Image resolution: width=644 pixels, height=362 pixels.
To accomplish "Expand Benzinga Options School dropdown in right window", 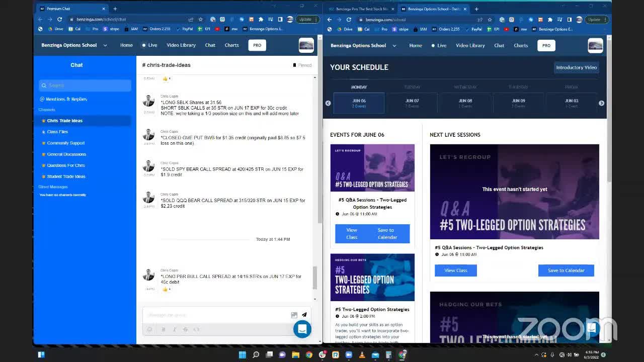I will pyautogui.click(x=394, y=45).
